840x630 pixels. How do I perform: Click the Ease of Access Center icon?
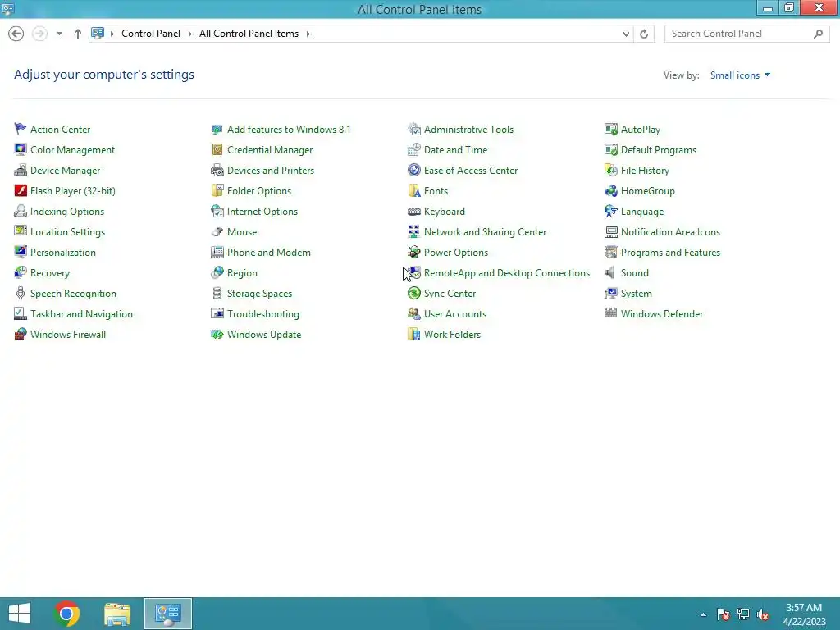(x=414, y=171)
